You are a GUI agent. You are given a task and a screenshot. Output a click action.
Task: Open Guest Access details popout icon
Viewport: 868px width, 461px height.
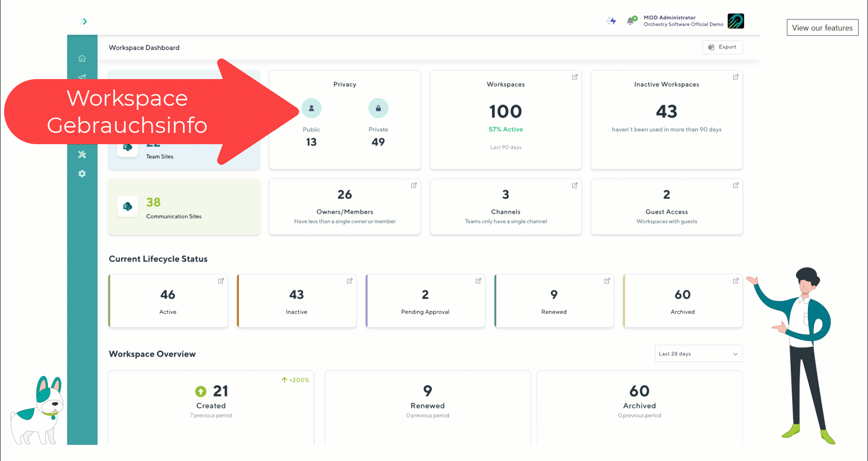tap(736, 185)
